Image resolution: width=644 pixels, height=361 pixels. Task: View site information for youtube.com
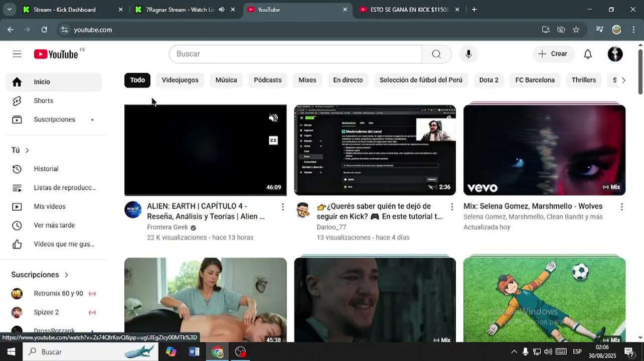[64, 30]
